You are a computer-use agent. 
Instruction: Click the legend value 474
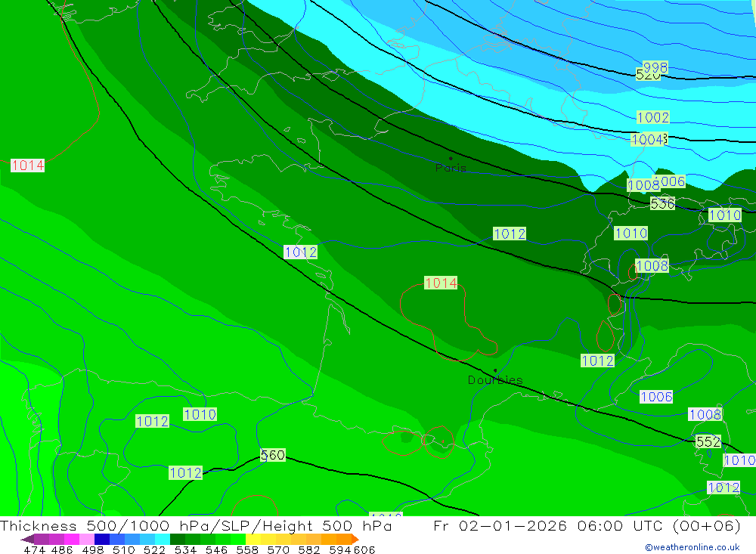[x=34, y=550]
